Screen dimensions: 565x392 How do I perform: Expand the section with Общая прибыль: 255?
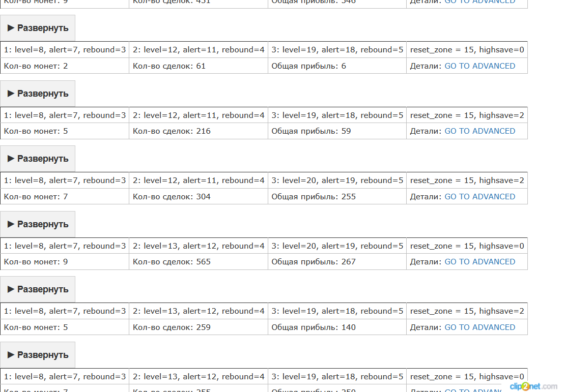click(x=38, y=159)
